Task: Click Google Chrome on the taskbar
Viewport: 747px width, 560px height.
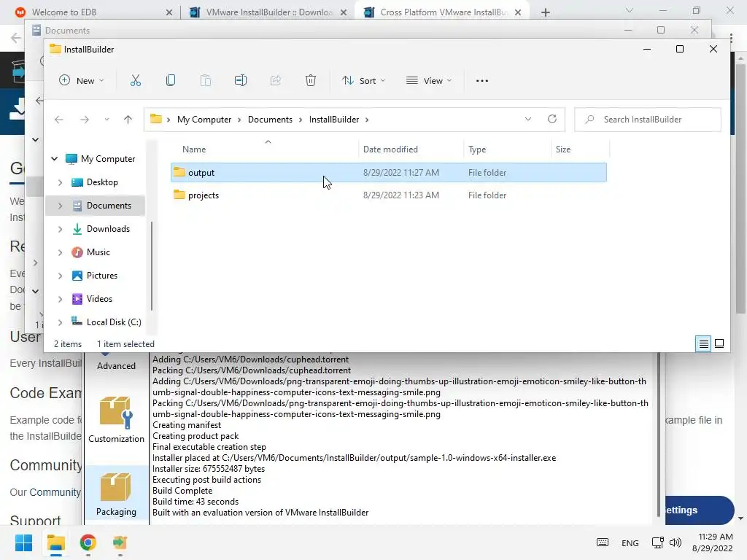Action: click(x=88, y=542)
